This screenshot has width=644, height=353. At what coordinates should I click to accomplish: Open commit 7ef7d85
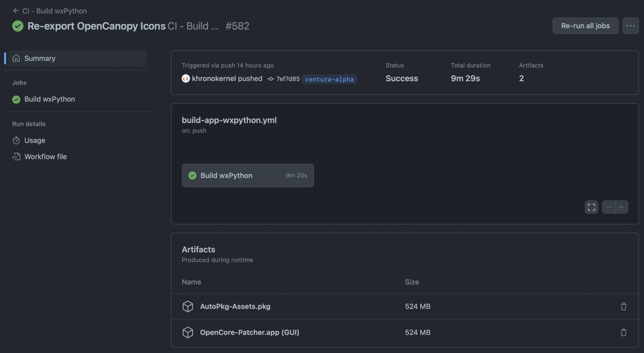[288, 79]
